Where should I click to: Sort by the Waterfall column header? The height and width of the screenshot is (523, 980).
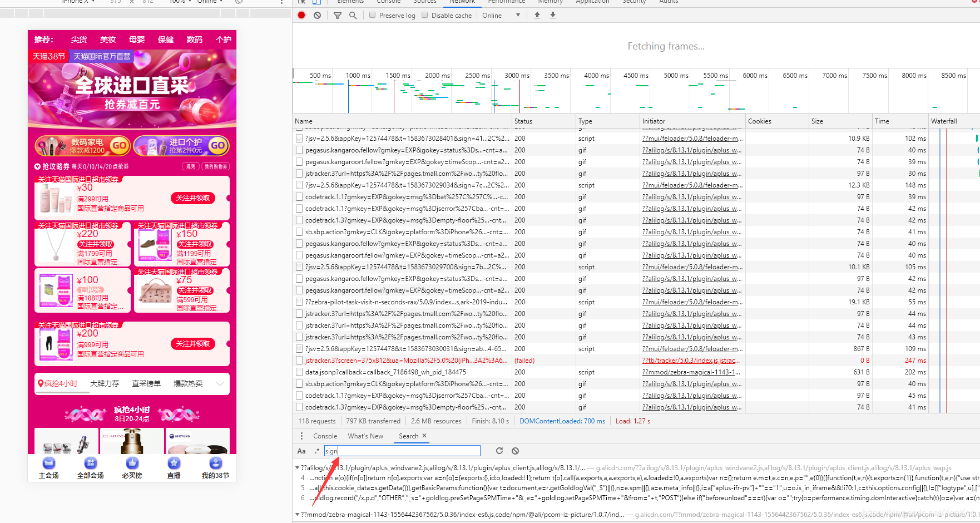click(954, 121)
